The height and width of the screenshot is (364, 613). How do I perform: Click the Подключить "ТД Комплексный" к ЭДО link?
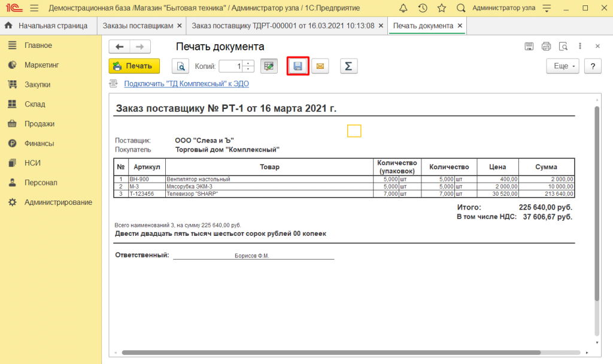pos(186,84)
